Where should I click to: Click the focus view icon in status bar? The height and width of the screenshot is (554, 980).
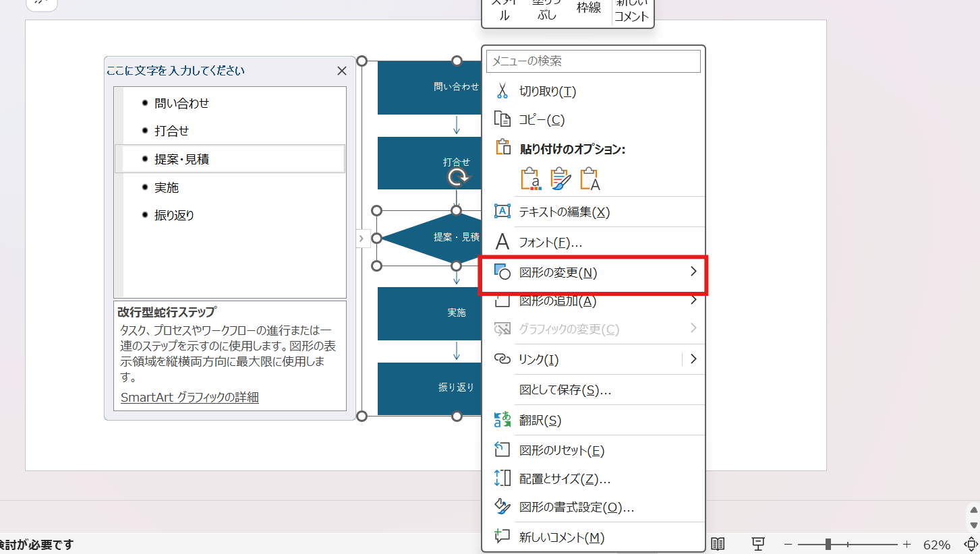(758, 543)
